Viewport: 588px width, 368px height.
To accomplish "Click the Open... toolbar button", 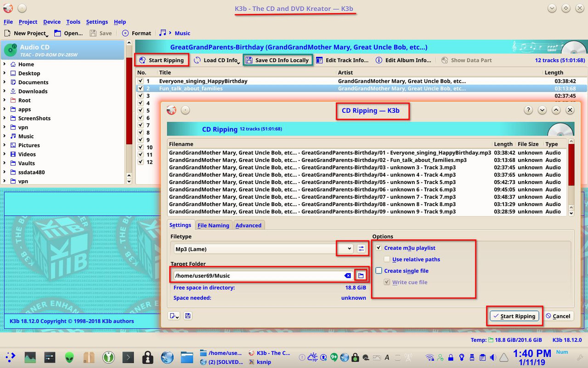I will tap(68, 33).
